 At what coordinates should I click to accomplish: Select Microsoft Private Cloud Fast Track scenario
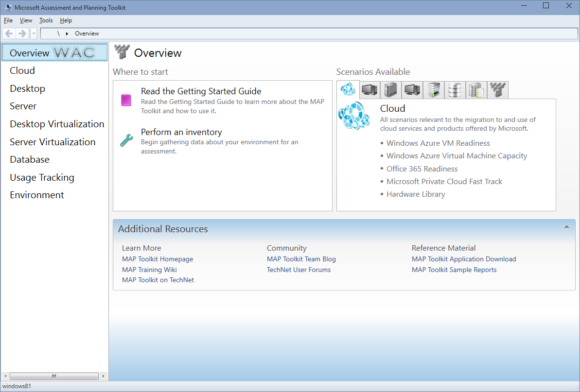click(x=444, y=181)
